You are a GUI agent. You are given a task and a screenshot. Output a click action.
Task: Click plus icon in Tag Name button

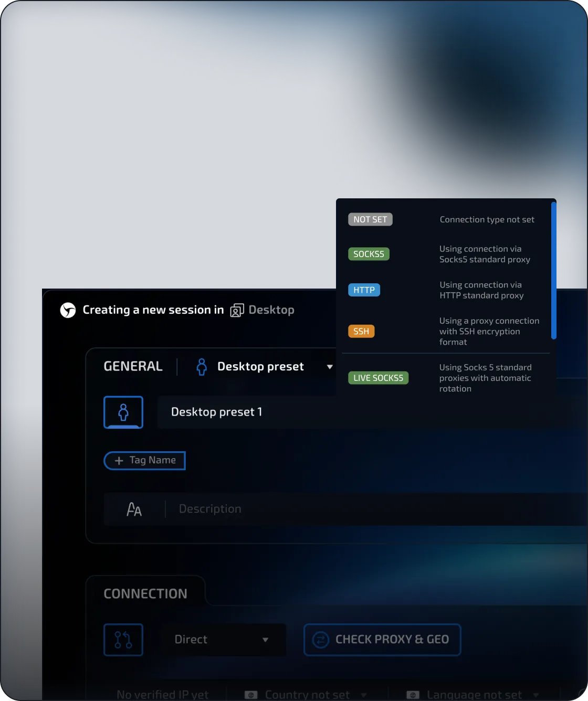119,461
